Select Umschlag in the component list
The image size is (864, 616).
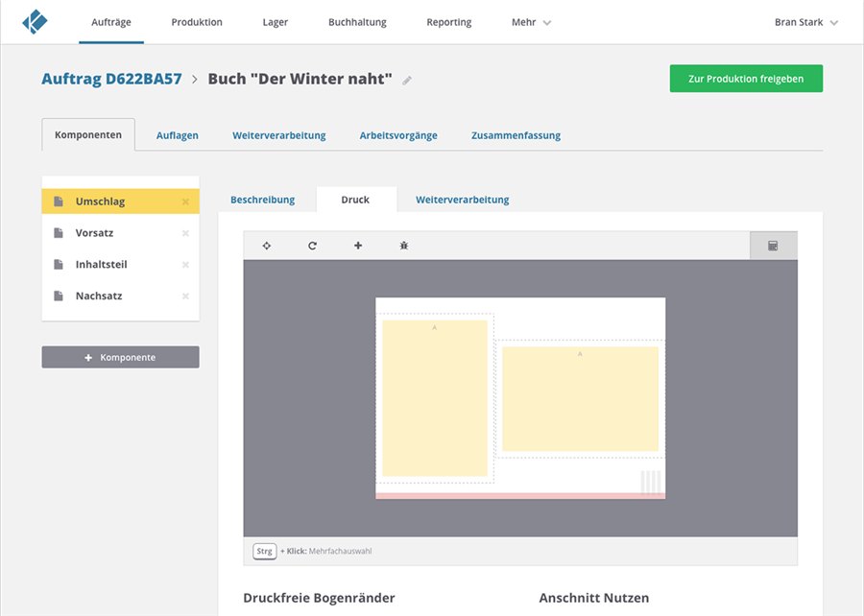click(121, 201)
